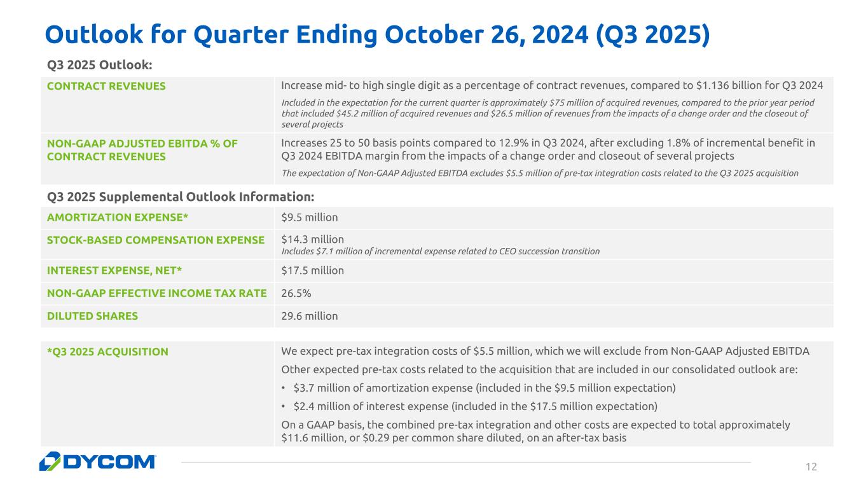
Task: Select the STOCK-BASED COMPENSATION EXPENSE label
Action: 156,240
